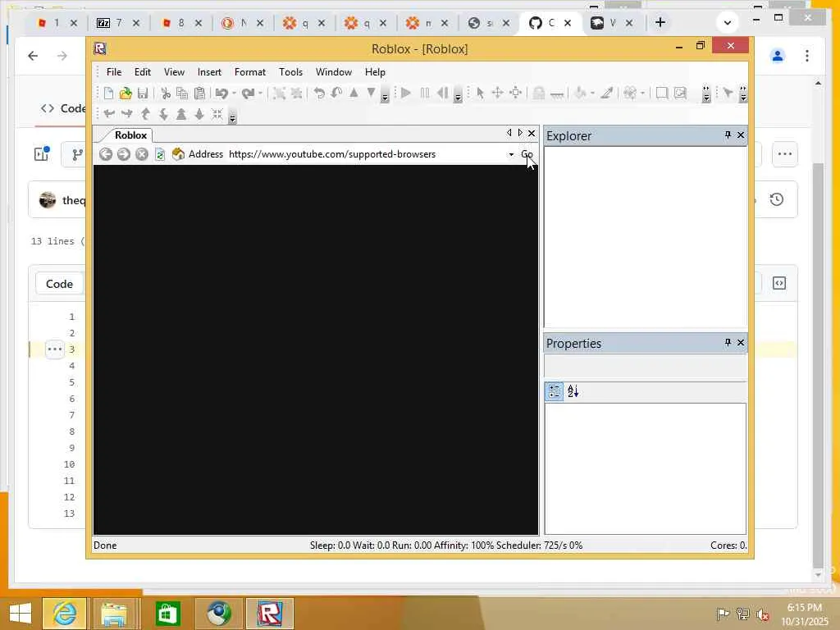Open the Edit menu
Screen dimensions: 840x630
[x=143, y=72]
